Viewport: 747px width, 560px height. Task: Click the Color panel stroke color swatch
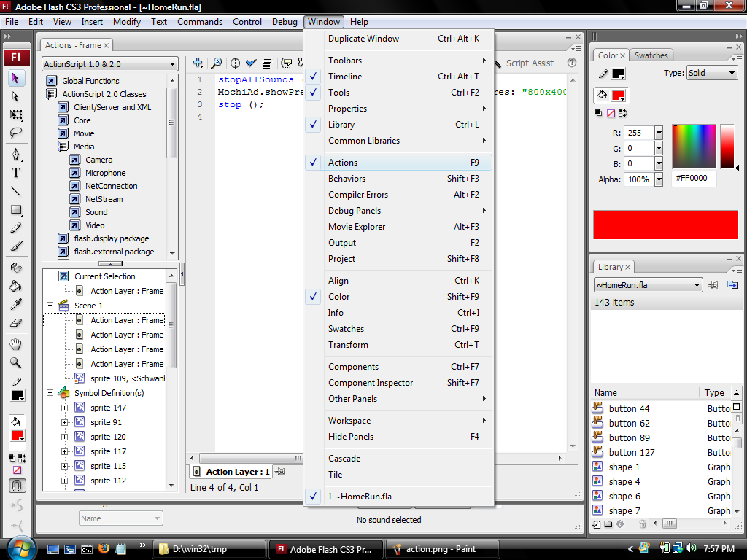[618, 74]
